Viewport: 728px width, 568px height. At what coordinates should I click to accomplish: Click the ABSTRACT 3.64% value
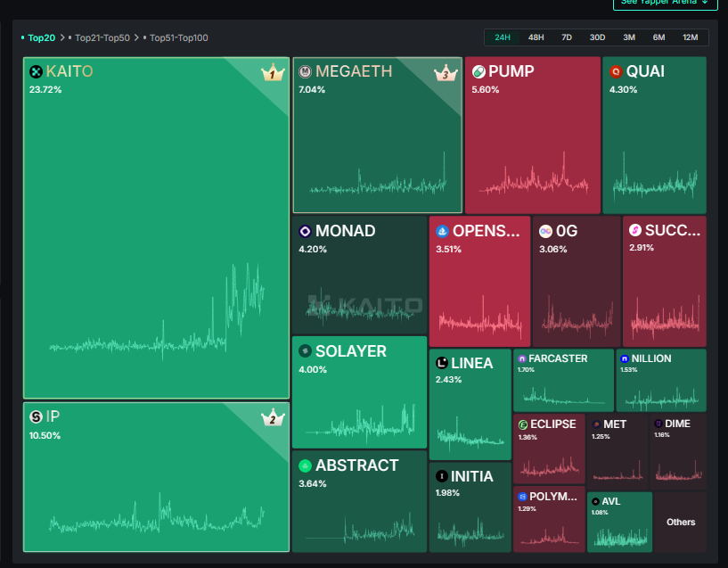click(313, 484)
